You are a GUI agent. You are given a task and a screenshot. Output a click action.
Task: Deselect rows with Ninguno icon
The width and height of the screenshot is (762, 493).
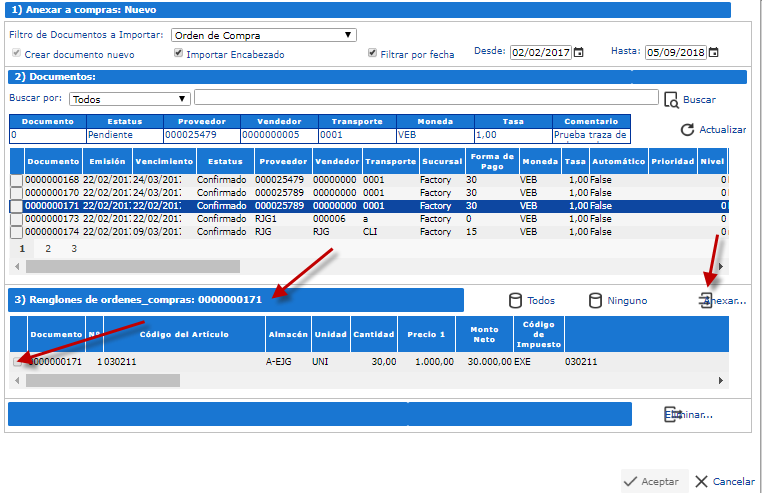[595, 300]
